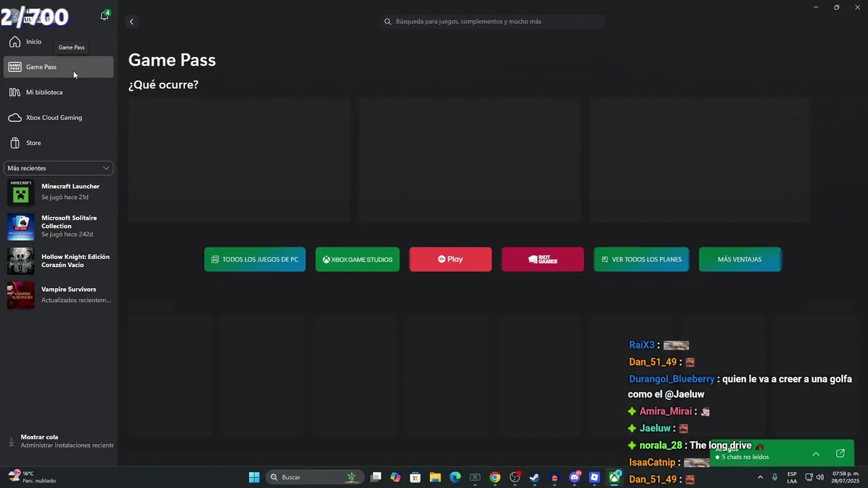Click IsaaCatnip username in chat
868x488 pixels.
click(652, 462)
